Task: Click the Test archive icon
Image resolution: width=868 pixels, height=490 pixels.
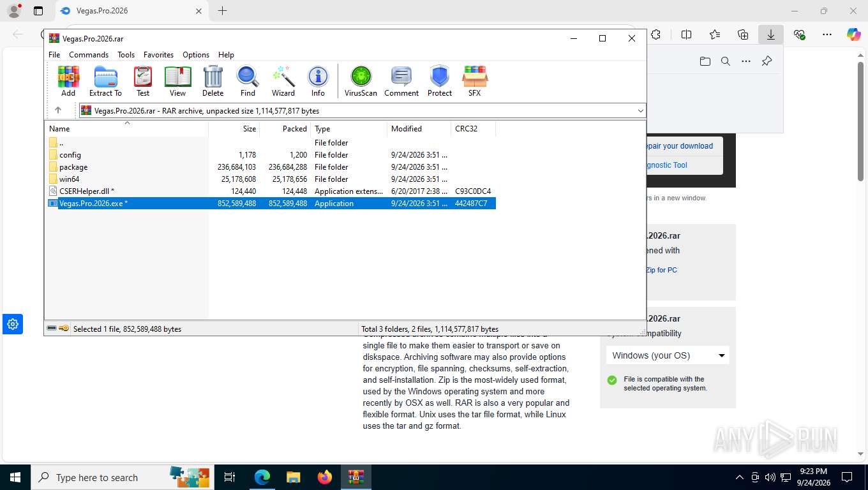Action: (x=143, y=81)
